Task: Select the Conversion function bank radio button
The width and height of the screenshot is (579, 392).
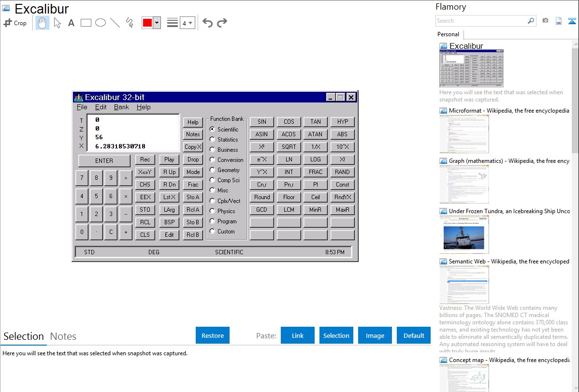Action: tap(212, 160)
